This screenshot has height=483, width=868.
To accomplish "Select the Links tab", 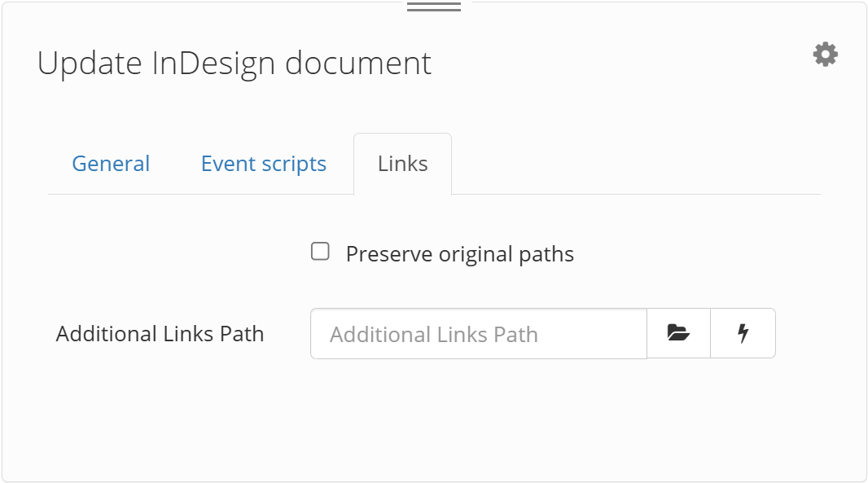I will [402, 163].
